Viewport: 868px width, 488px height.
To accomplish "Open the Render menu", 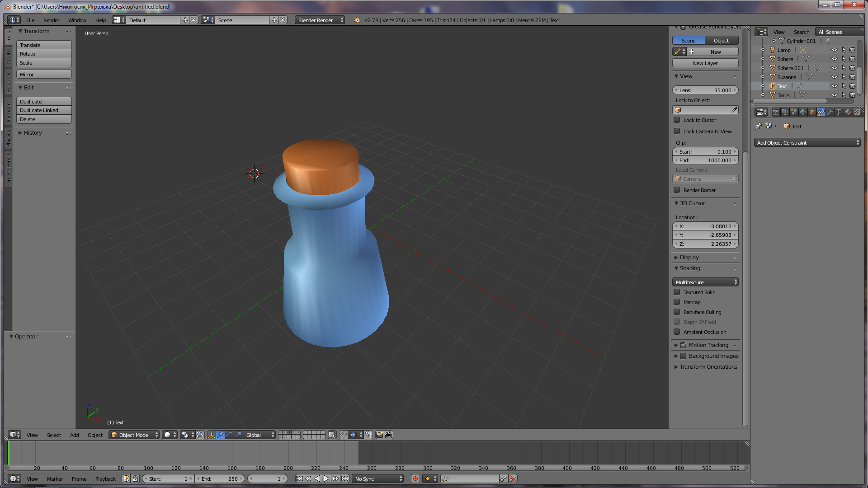I will (51, 20).
